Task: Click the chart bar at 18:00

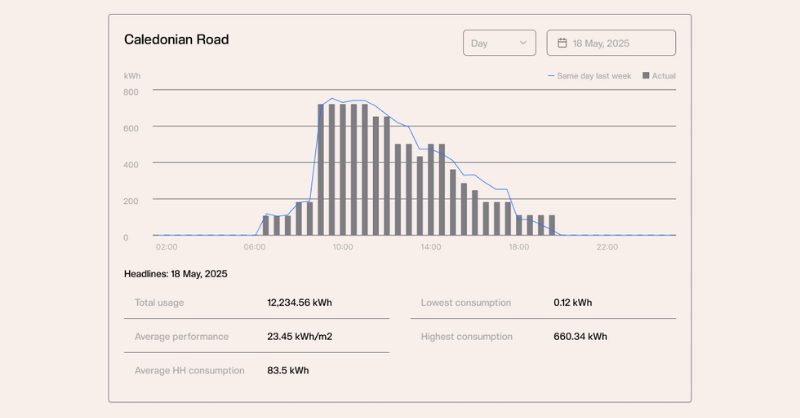Action: pos(519,225)
